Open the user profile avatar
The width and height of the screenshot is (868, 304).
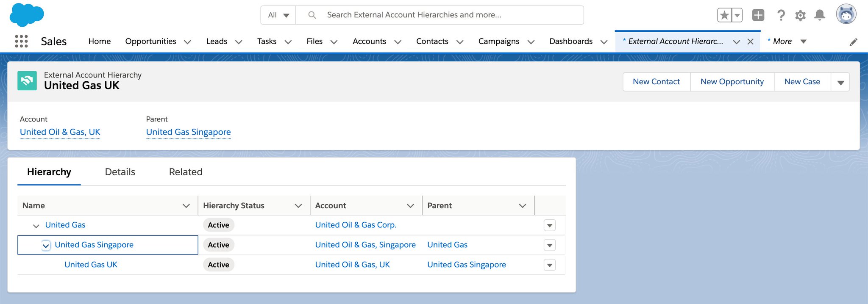(x=846, y=14)
